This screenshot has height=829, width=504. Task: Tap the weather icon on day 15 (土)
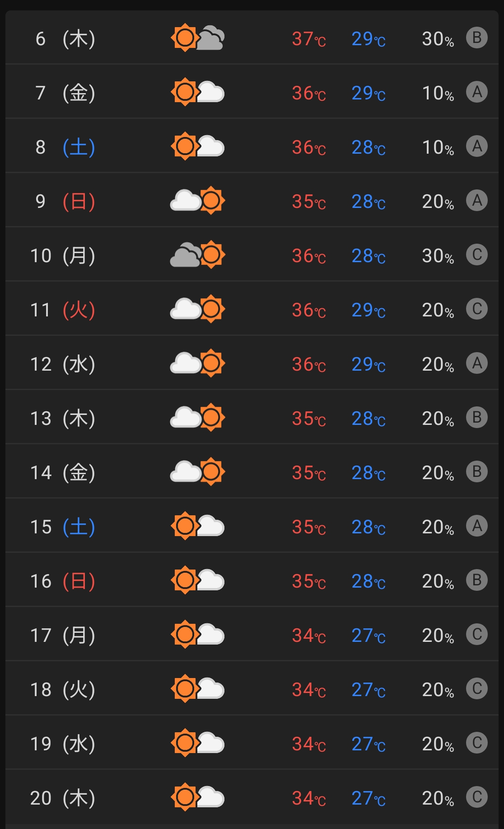pos(197,526)
